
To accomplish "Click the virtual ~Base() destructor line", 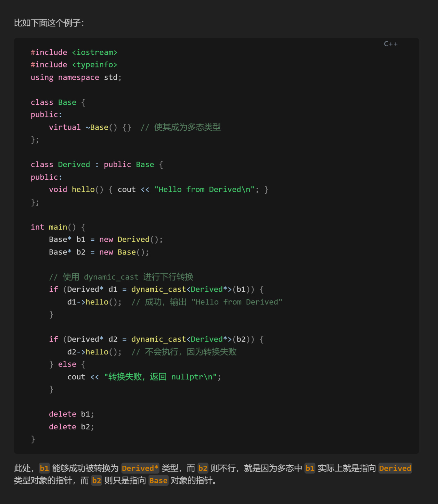I will coord(90,127).
